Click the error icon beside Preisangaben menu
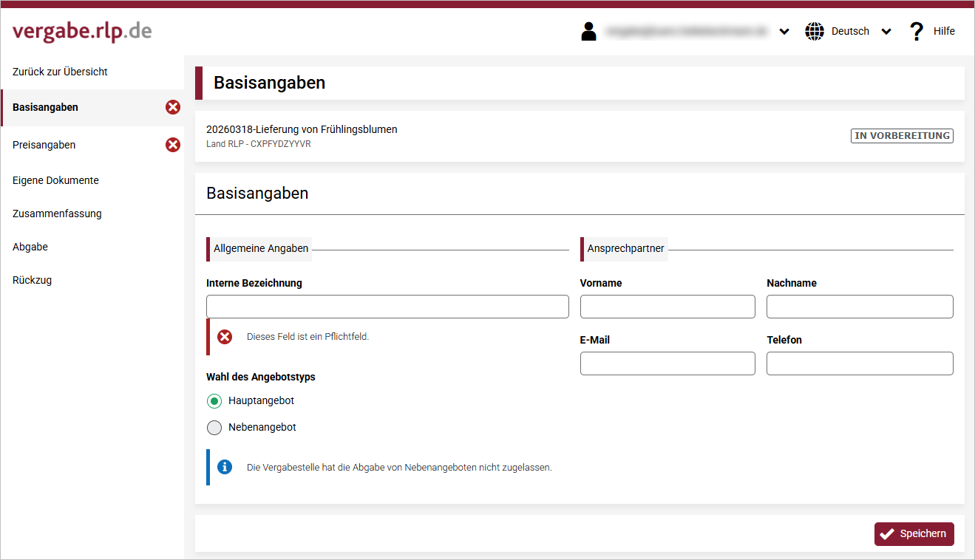This screenshot has height=560, width=975. (x=173, y=145)
